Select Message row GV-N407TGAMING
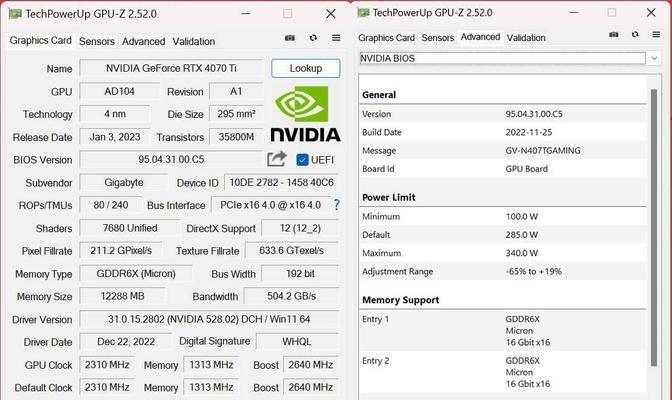 (x=503, y=150)
